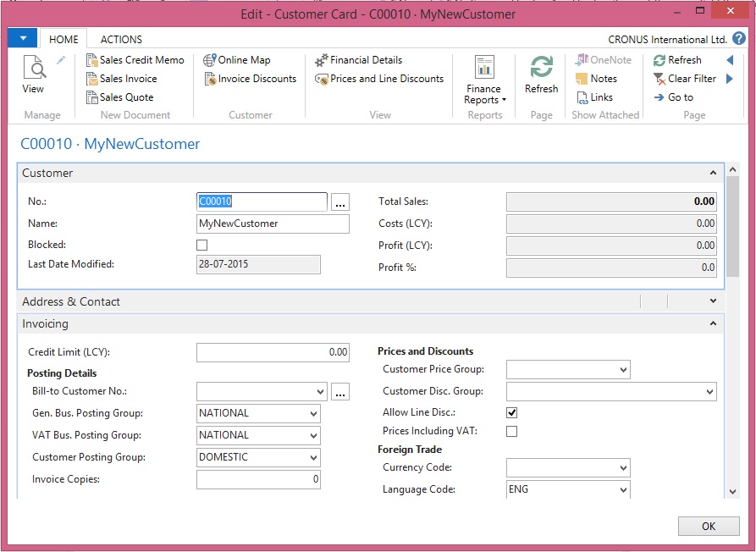Open Notes for this customer
This screenshot has width=756, height=552.
(x=596, y=79)
